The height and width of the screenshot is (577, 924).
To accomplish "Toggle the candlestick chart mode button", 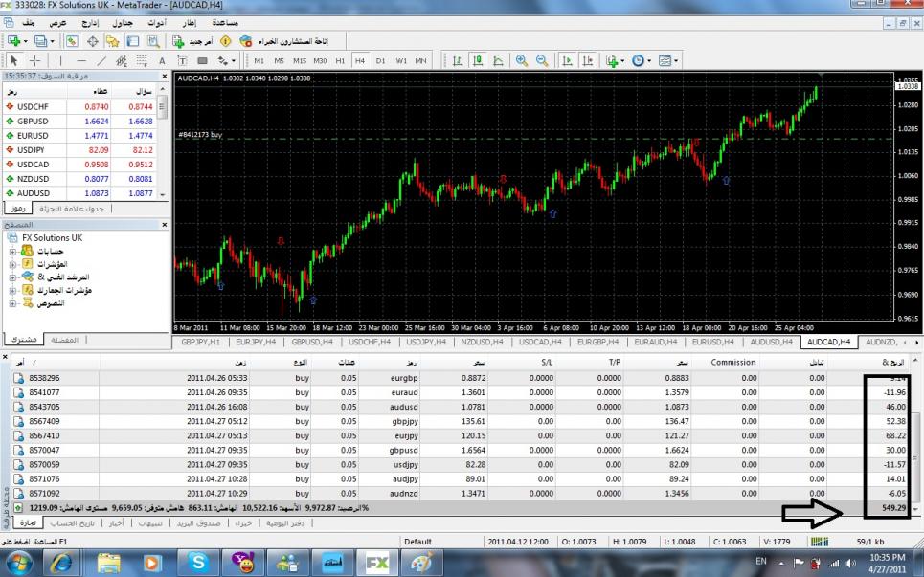I will click(x=478, y=60).
